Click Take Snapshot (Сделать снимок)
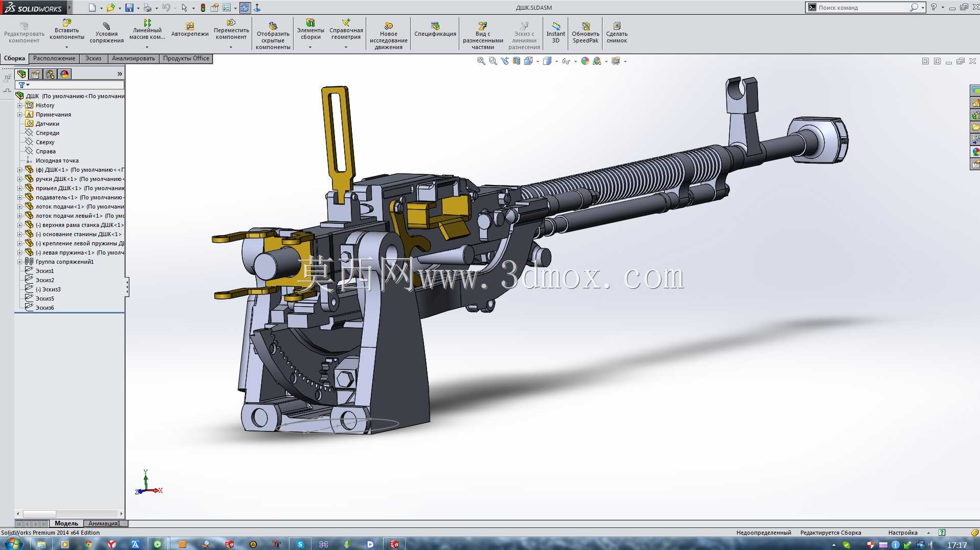The width and height of the screenshot is (980, 550). tap(616, 33)
